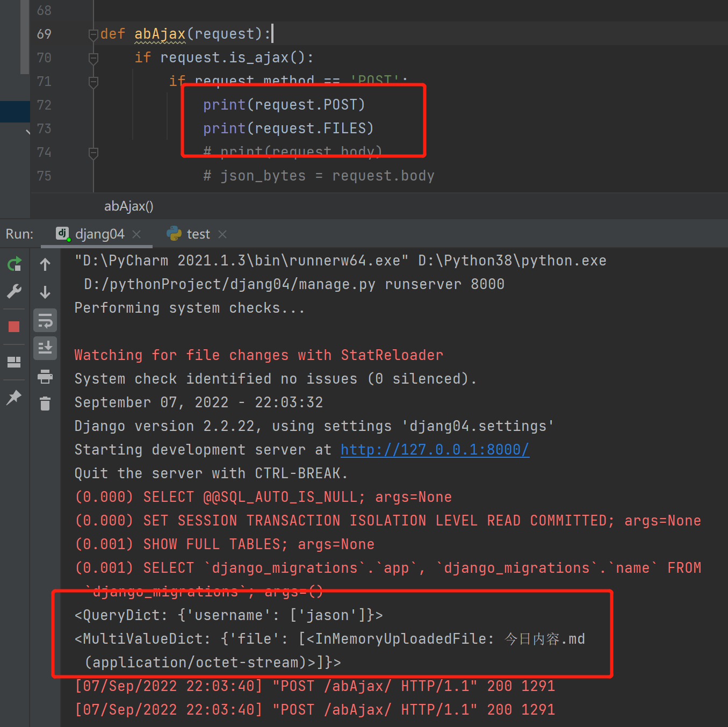Select the abAjax() breadcrumb

click(x=129, y=206)
